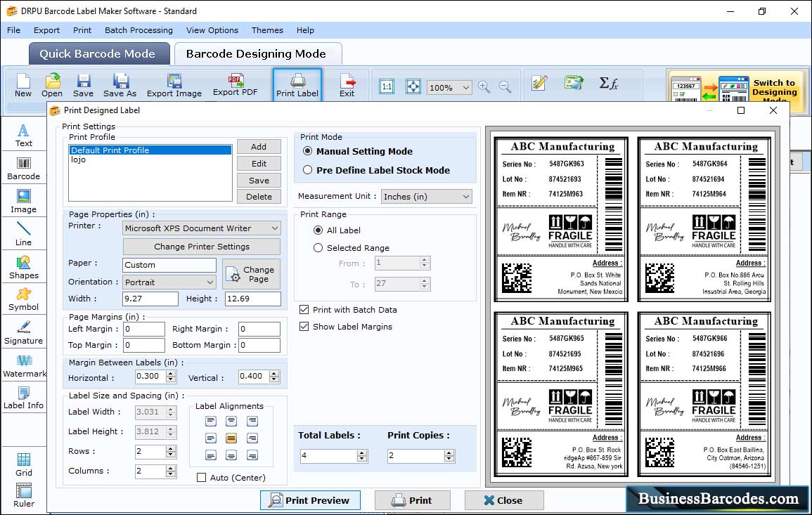This screenshot has width=812, height=515.
Task: Zoom in with magnifier plus
Action: (484, 86)
